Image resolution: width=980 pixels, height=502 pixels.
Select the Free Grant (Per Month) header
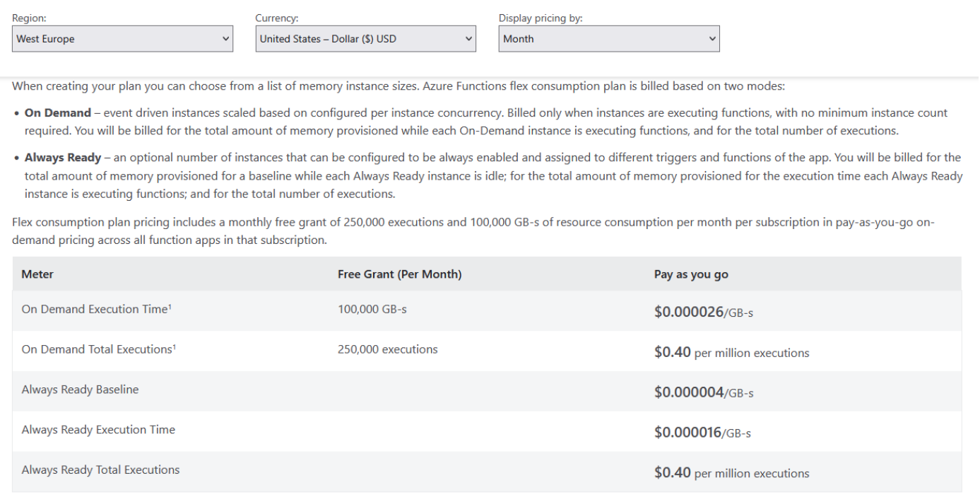[x=399, y=274]
